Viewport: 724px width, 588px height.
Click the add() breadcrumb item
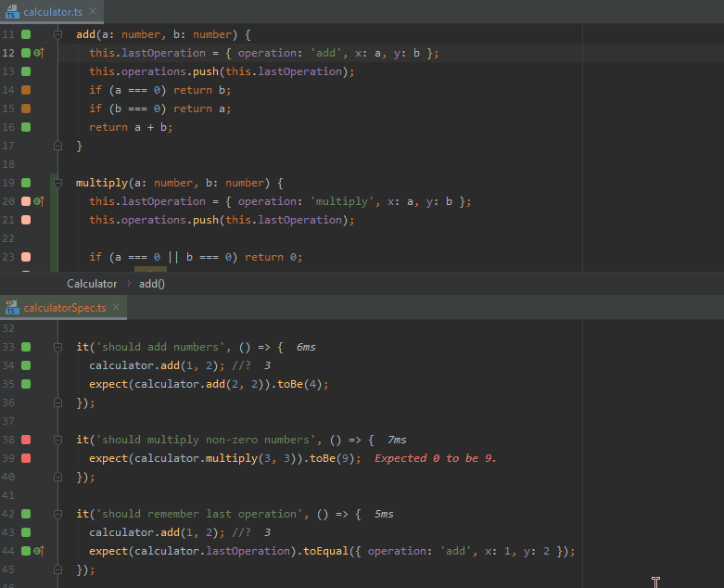click(x=152, y=284)
